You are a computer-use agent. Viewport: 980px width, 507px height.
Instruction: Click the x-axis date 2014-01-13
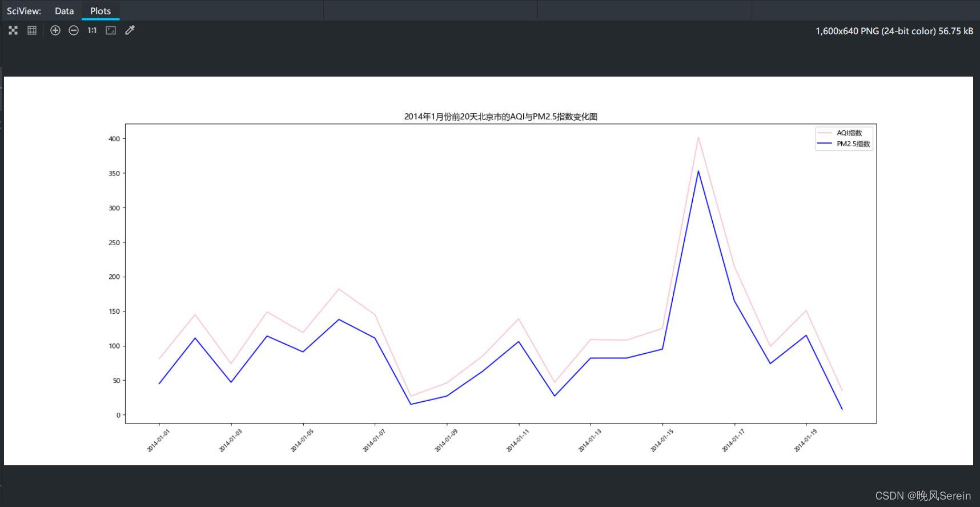click(x=589, y=441)
